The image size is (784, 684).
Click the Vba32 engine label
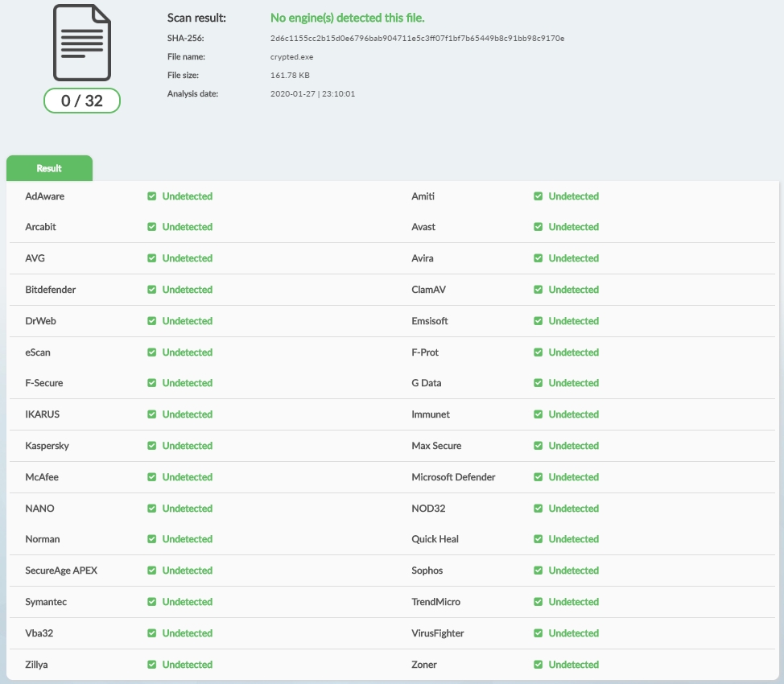(39, 633)
